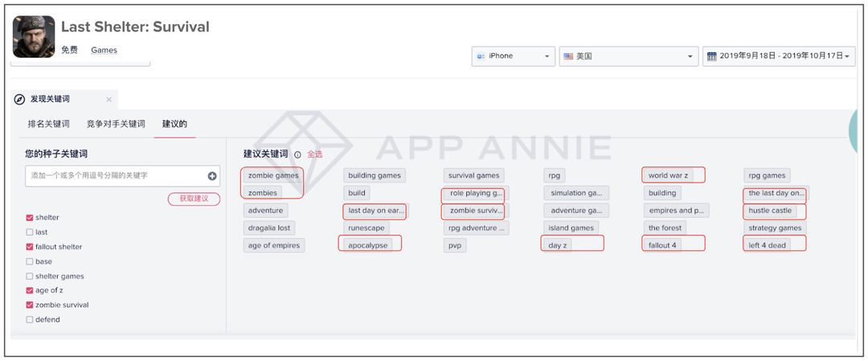Click the 获取建议 button
Viewport: 868px width, 361px height.
[x=194, y=199]
